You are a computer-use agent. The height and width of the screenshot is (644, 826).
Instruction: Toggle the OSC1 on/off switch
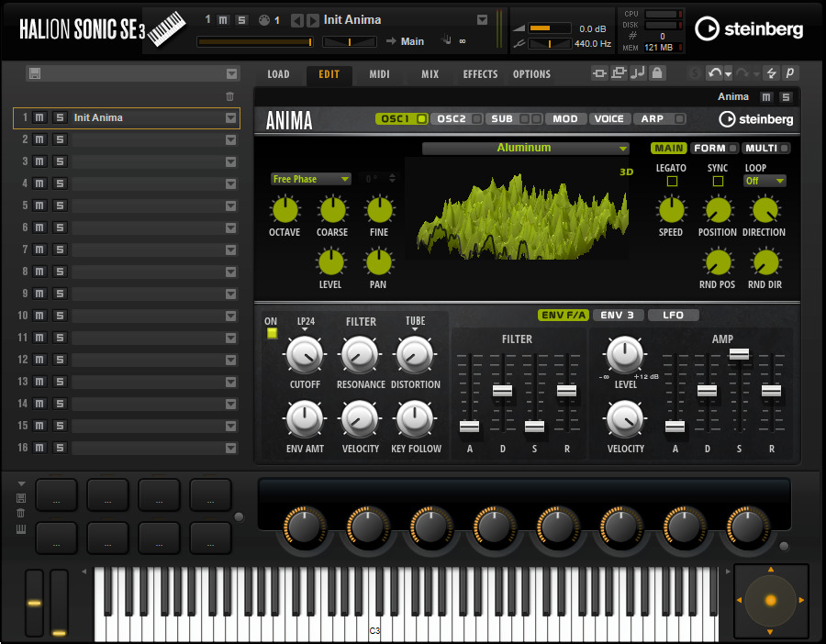pos(421,119)
